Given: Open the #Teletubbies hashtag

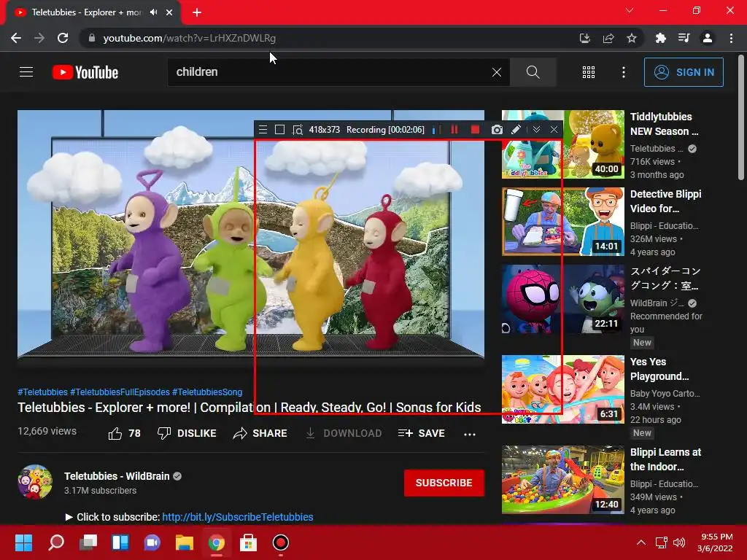Looking at the screenshot, I should tap(43, 392).
